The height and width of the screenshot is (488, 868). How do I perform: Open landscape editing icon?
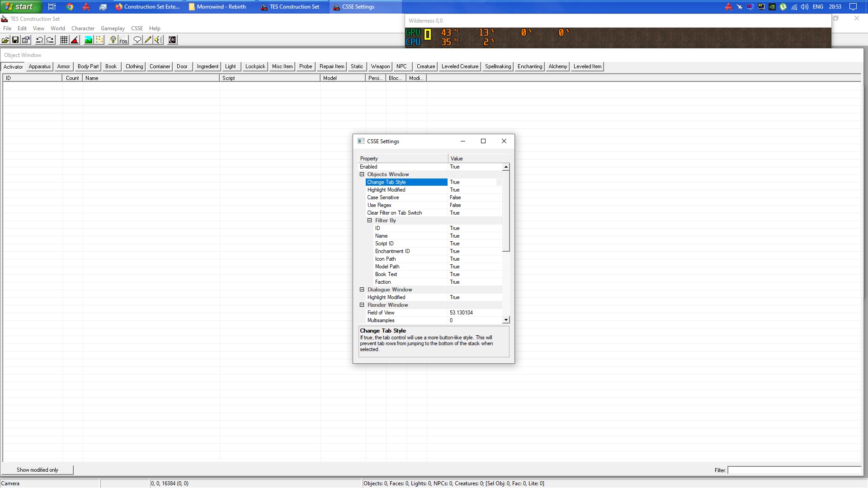point(89,40)
